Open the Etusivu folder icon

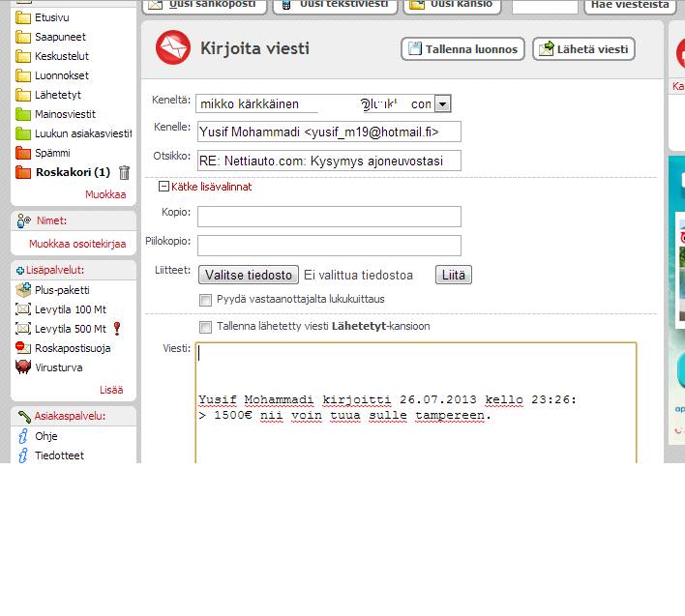[23, 18]
